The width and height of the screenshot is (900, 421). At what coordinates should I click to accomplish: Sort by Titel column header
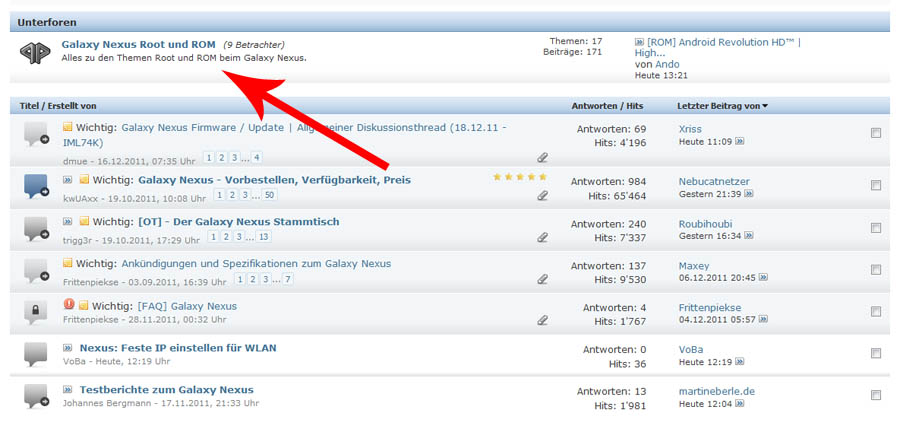(x=28, y=106)
